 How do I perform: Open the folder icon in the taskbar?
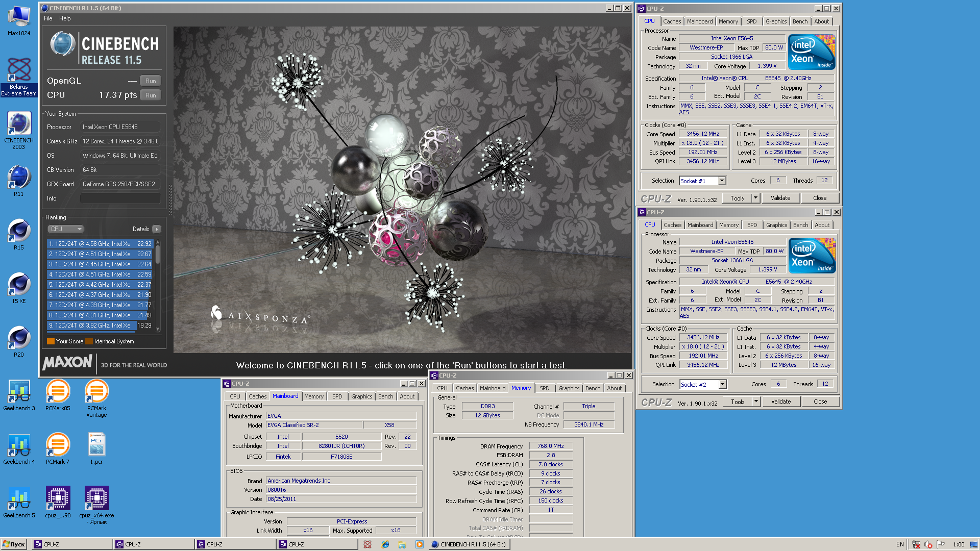click(x=402, y=544)
